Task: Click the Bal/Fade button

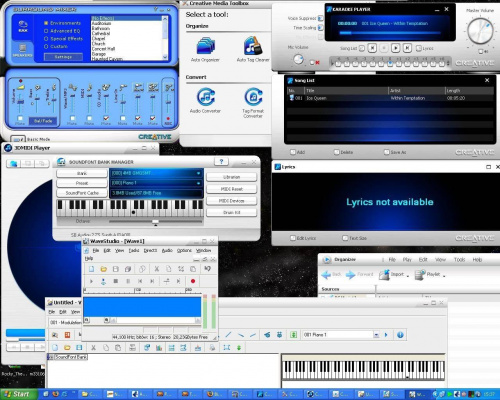Action: coord(43,121)
